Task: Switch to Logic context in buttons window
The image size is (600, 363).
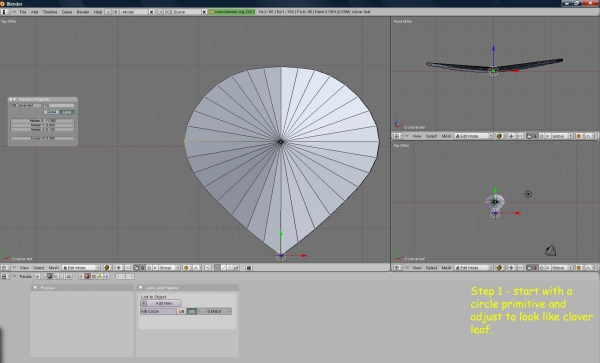Action: pos(38,276)
